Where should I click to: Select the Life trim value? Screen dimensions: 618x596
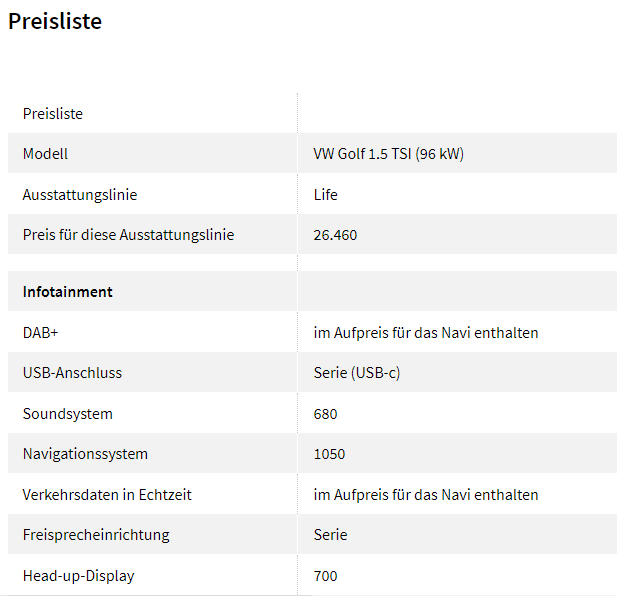(x=326, y=194)
